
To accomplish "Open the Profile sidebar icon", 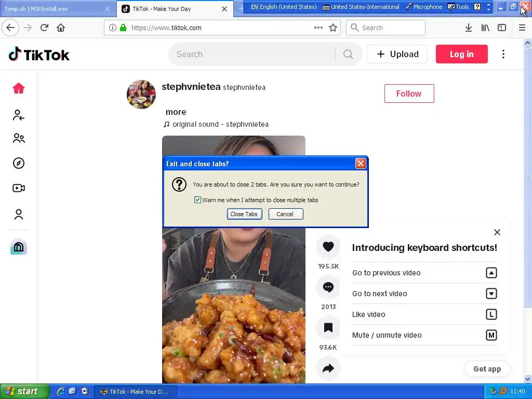I will pyautogui.click(x=19, y=215).
